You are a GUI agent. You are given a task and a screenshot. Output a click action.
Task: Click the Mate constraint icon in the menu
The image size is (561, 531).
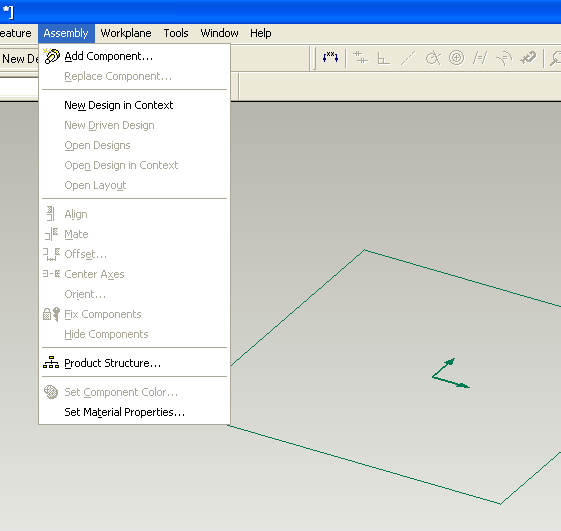(x=51, y=234)
